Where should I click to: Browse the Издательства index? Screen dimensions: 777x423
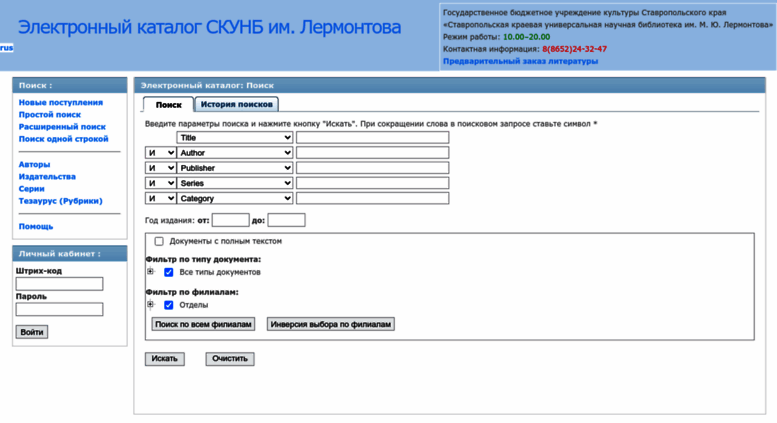click(47, 176)
